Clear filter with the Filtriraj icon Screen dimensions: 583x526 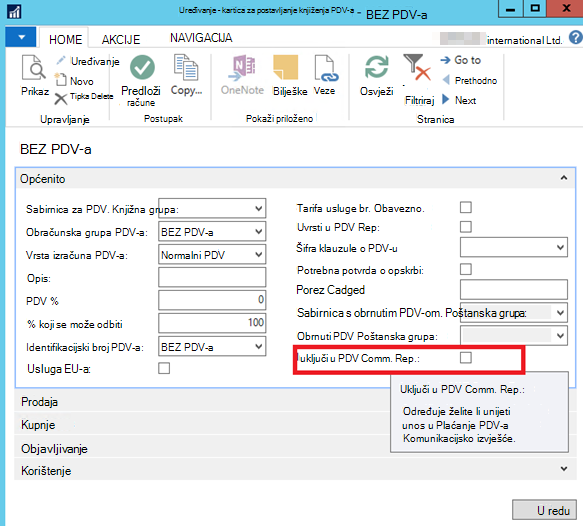click(x=417, y=68)
